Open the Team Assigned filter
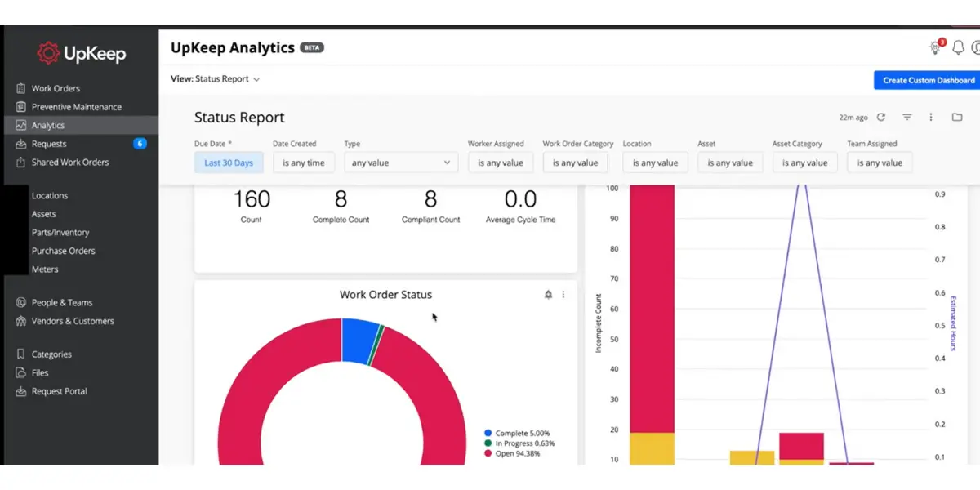The height and width of the screenshot is (490, 980). click(880, 163)
